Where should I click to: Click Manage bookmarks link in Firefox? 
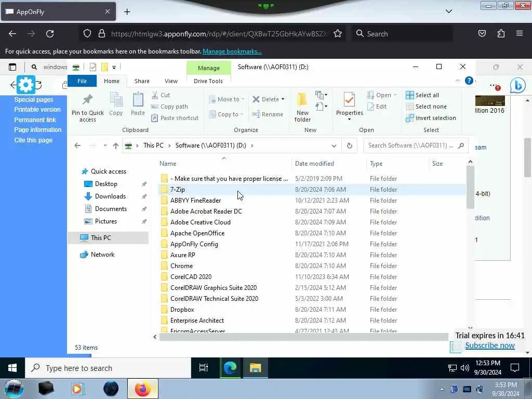(x=232, y=51)
